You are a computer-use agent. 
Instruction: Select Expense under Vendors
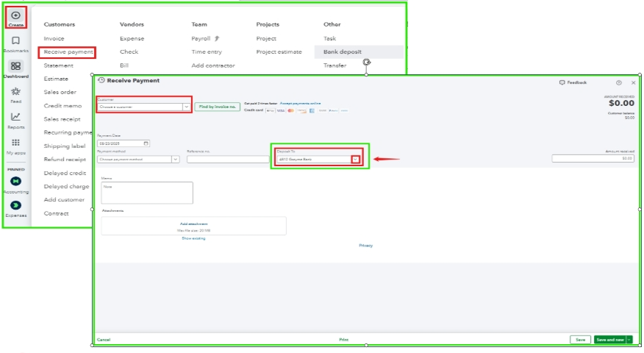click(132, 39)
